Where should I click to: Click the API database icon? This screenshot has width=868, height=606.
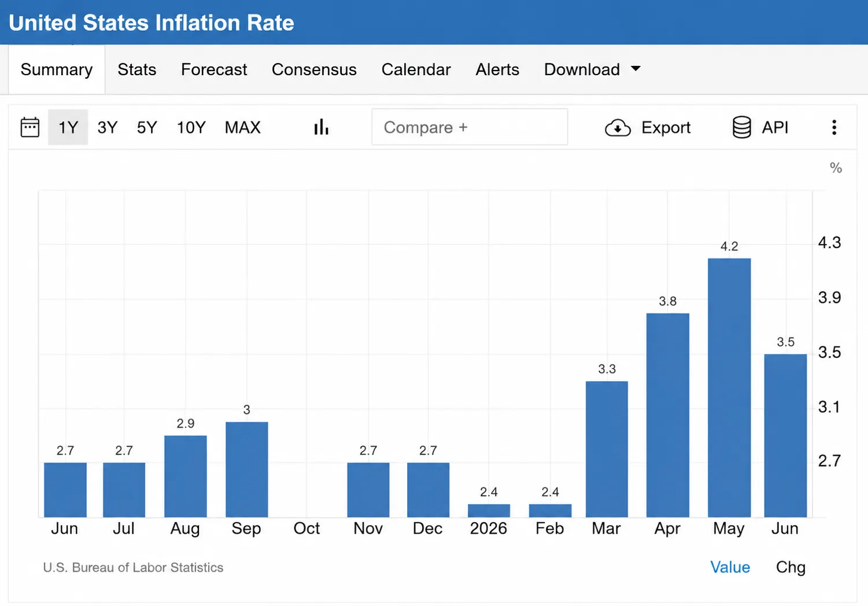tap(741, 127)
